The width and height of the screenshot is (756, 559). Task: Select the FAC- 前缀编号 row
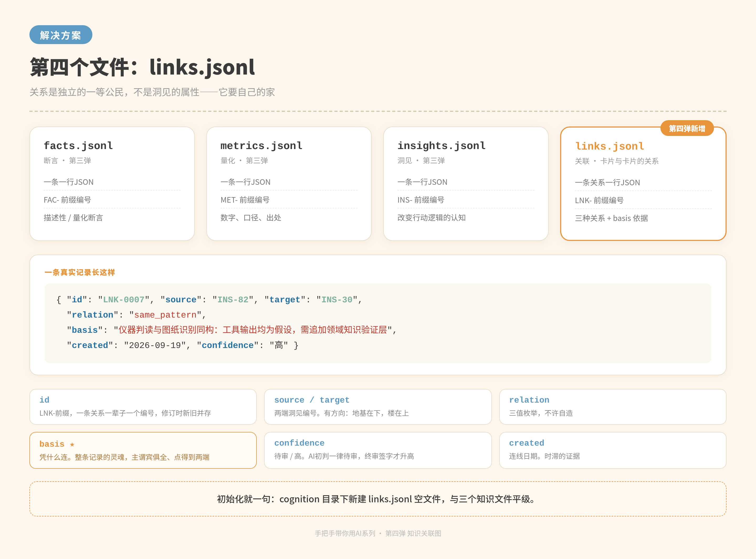click(112, 200)
